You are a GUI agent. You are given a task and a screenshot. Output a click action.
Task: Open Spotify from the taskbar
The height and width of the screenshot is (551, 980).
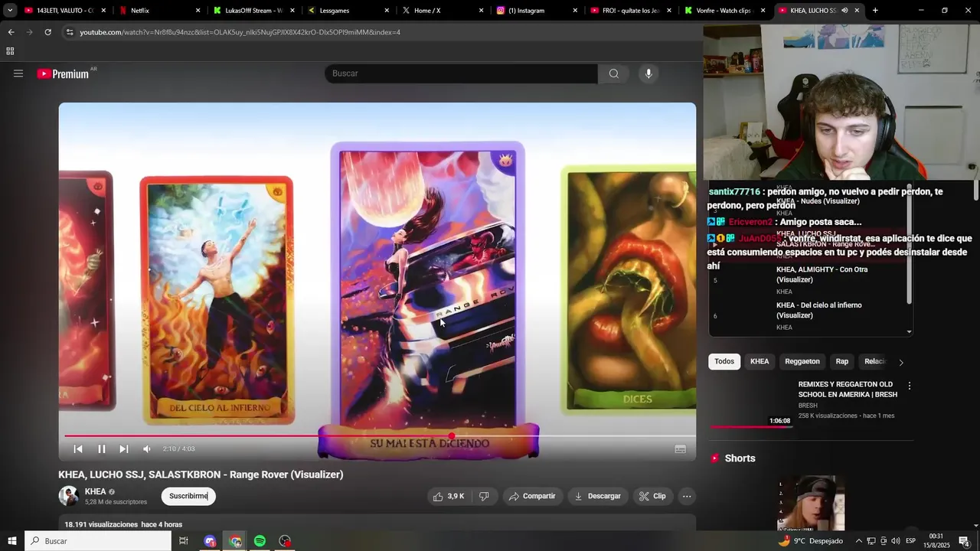coord(260,541)
